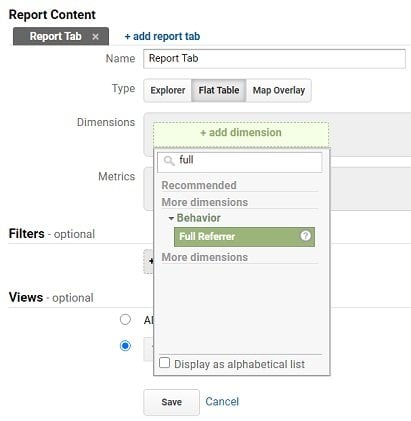
Task: Click the magnifier icon in dimension search
Action: [169, 161]
